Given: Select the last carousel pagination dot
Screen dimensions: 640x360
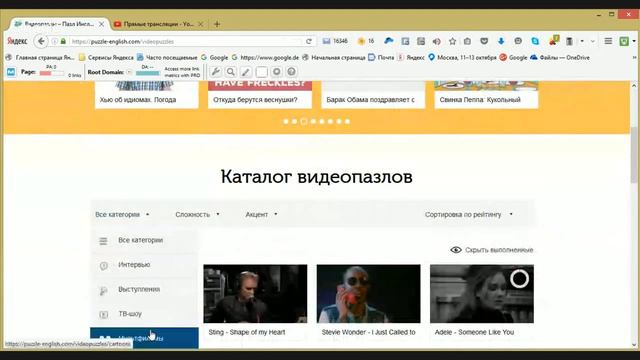Looking at the screenshot, I should click(347, 121).
